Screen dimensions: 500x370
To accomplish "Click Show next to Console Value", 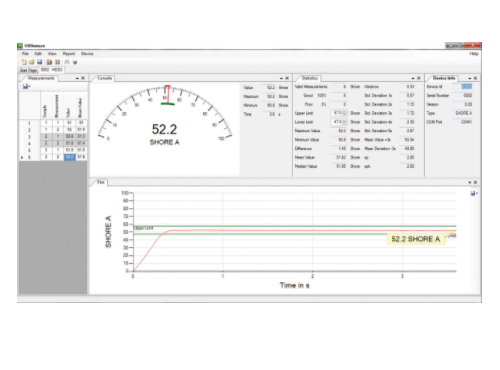I will [x=283, y=88].
